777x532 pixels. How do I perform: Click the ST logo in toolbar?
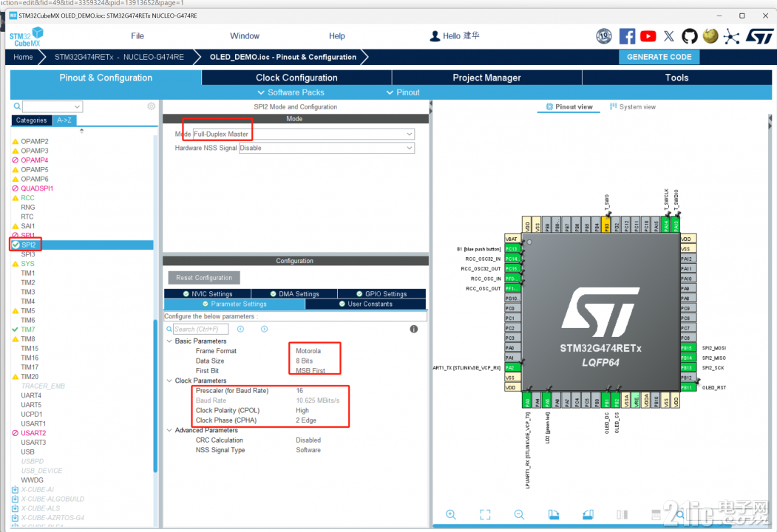pyautogui.click(x=760, y=36)
